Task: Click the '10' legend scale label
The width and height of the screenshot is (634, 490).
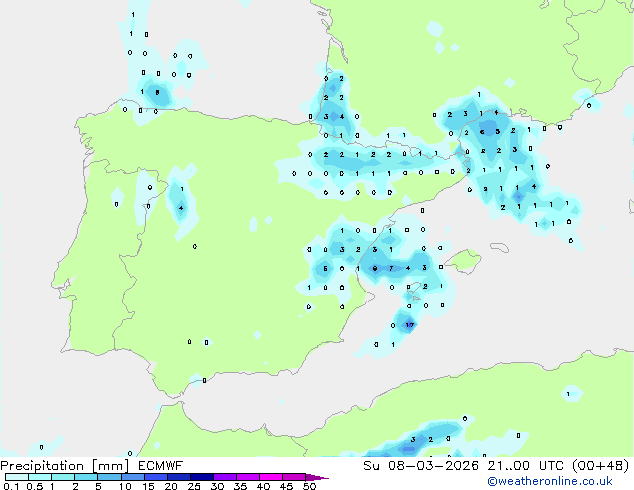Action: [x=125, y=486]
